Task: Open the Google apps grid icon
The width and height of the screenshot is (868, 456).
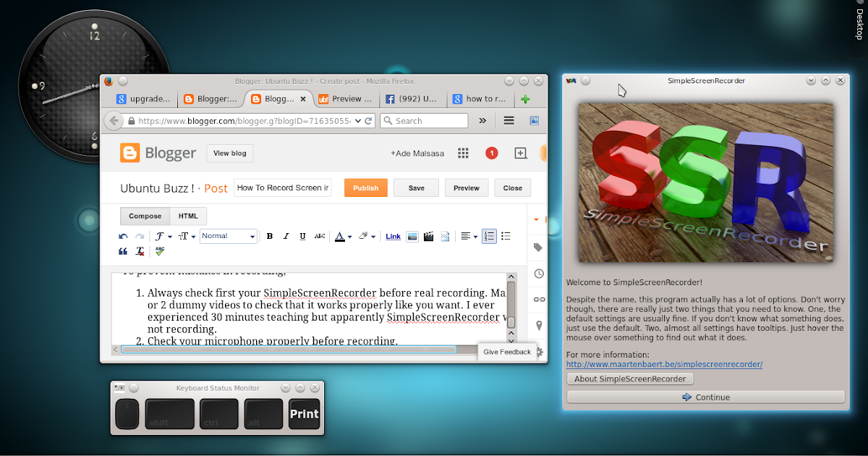Action: click(463, 153)
